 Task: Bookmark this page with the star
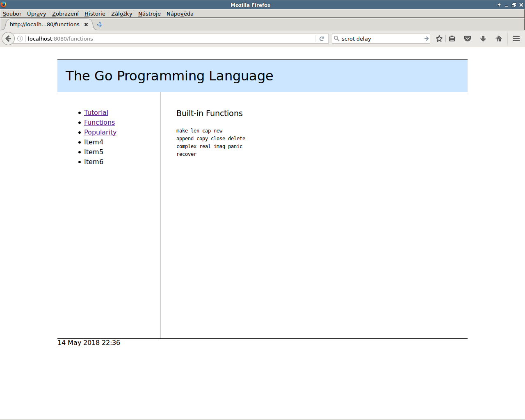pyautogui.click(x=439, y=39)
